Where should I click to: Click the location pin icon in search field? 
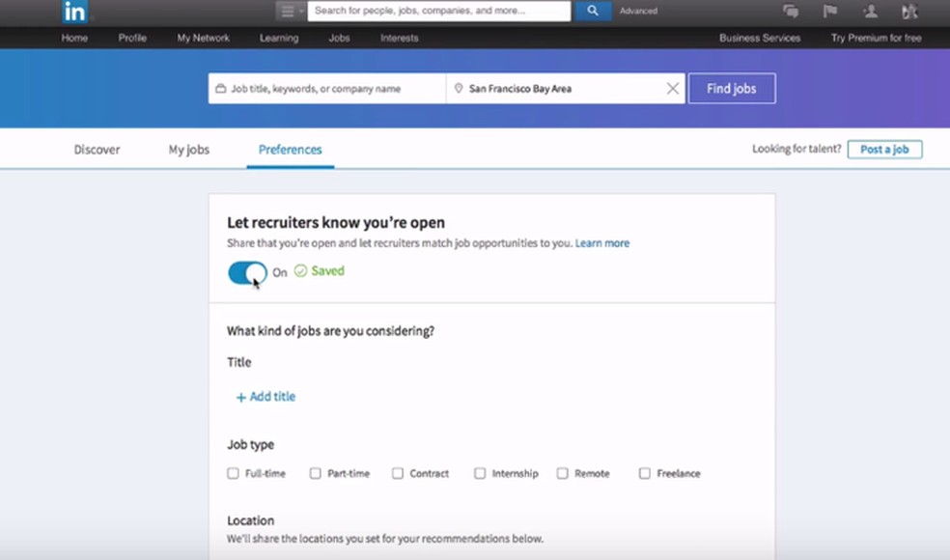pyautogui.click(x=458, y=88)
